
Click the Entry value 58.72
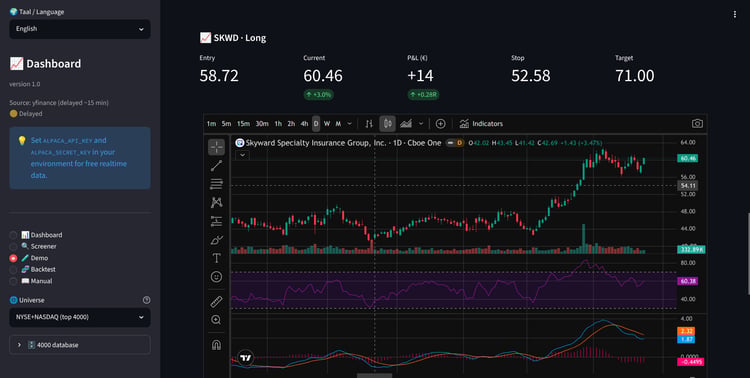pos(219,76)
